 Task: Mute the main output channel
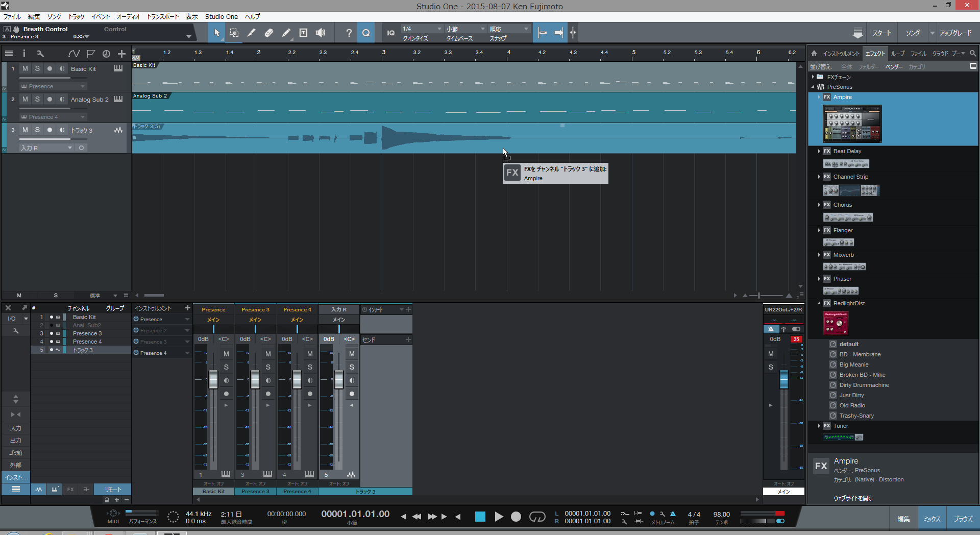(x=771, y=354)
